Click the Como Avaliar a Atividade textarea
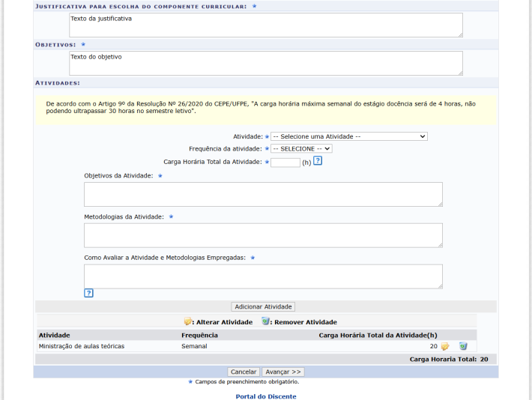The image size is (532, 400). [263, 276]
